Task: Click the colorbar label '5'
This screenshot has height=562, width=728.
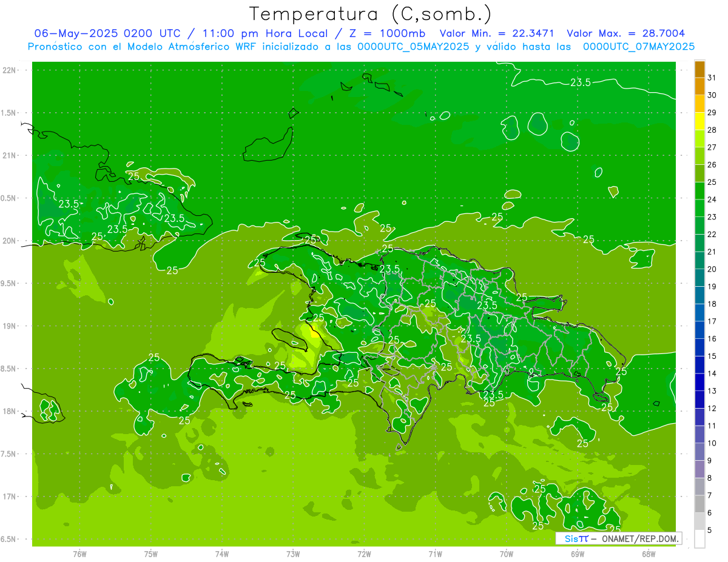Action: pyautogui.click(x=710, y=530)
